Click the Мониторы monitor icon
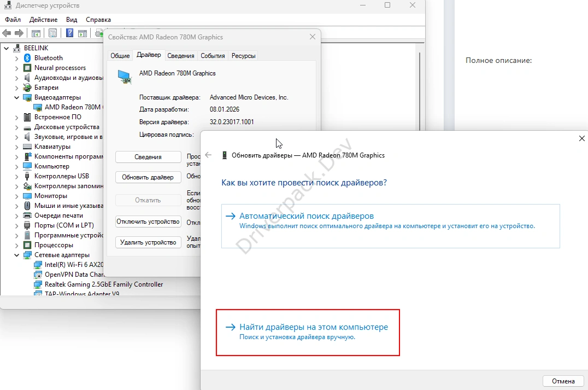The height and width of the screenshot is (390, 588). [27, 196]
